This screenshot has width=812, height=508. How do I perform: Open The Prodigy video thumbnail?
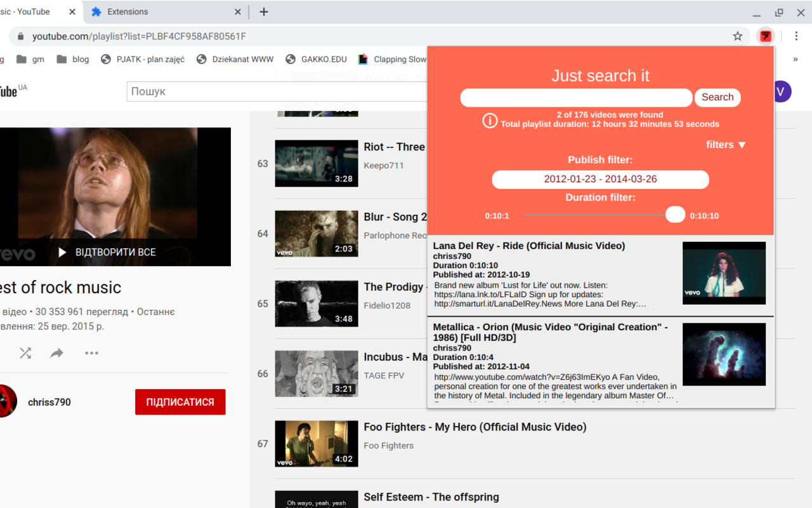pos(317,304)
